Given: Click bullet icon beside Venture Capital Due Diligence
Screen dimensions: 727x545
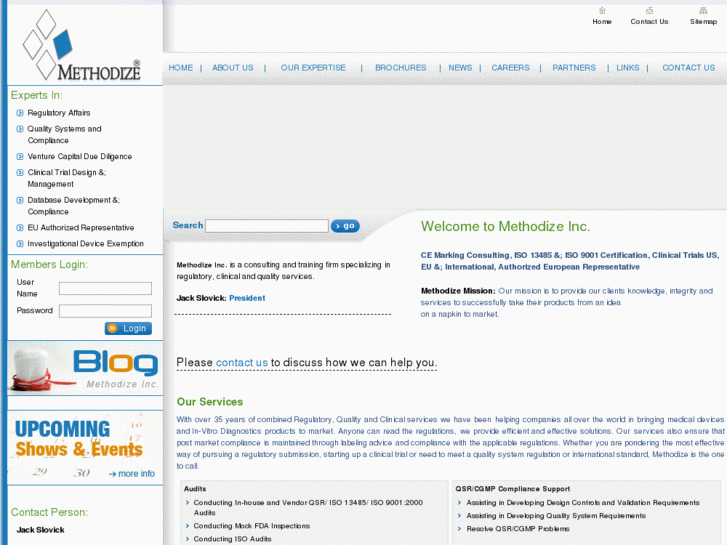Looking at the screenshot, I should (x=20, y=156).
